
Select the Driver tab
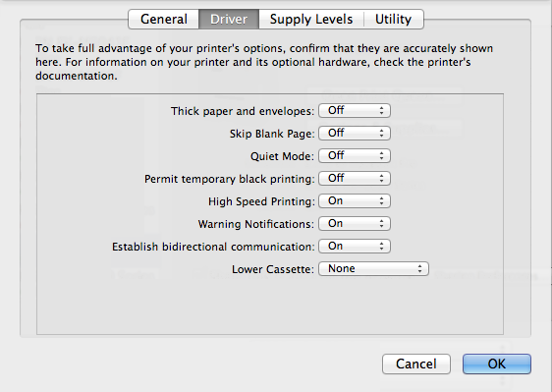coord(229,19)
